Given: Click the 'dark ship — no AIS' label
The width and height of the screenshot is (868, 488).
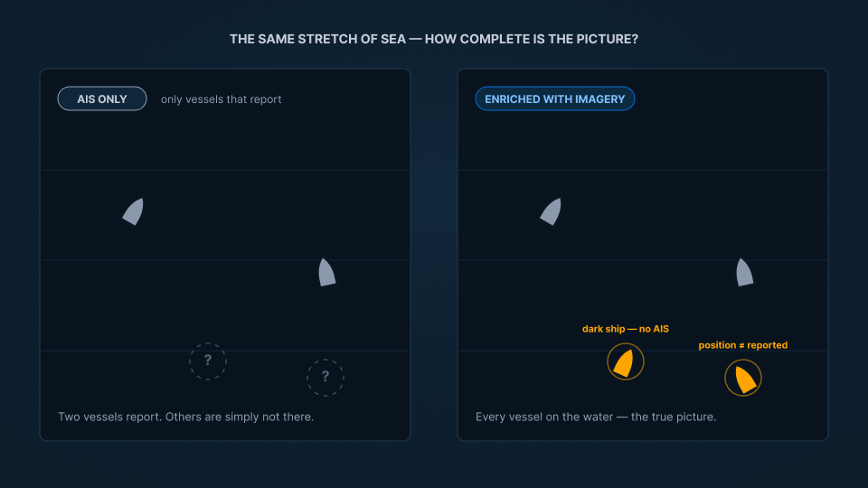Looking at the screenshot, I should [x=626, y=329].
